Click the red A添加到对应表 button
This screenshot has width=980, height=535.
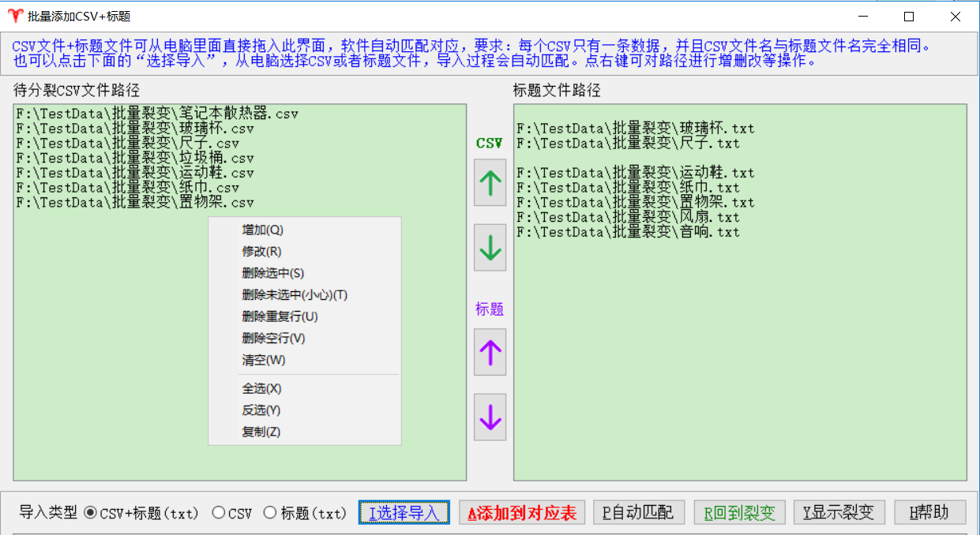pyautogui.click(x=522, y=513)
